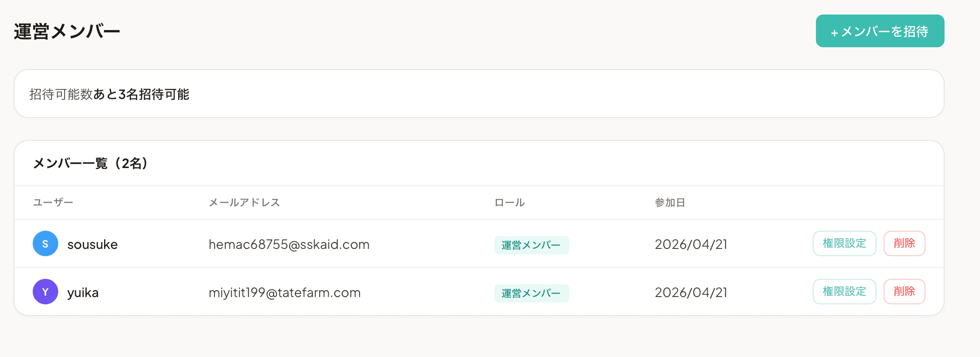Screen dimensions: 980x357
Task: Click the あと3名招待可能 invitation notice
Action: point(141,94)
